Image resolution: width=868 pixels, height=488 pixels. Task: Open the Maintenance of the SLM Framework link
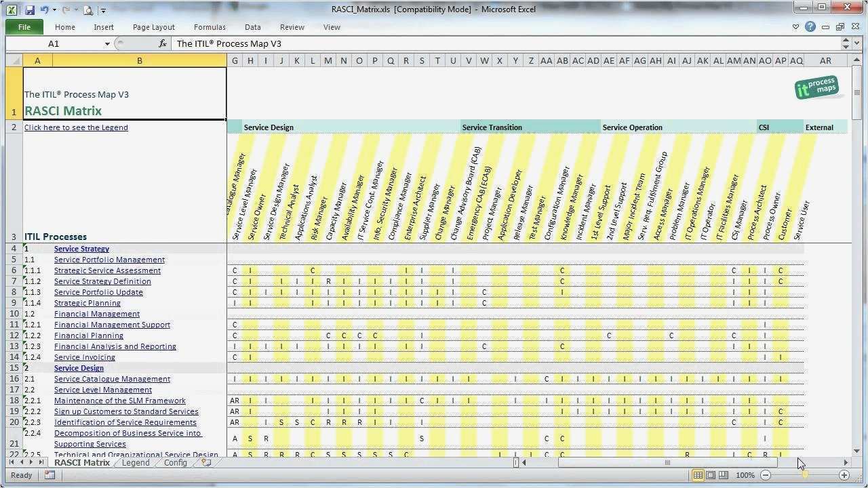pyautogui.click(x=120, y=401)
